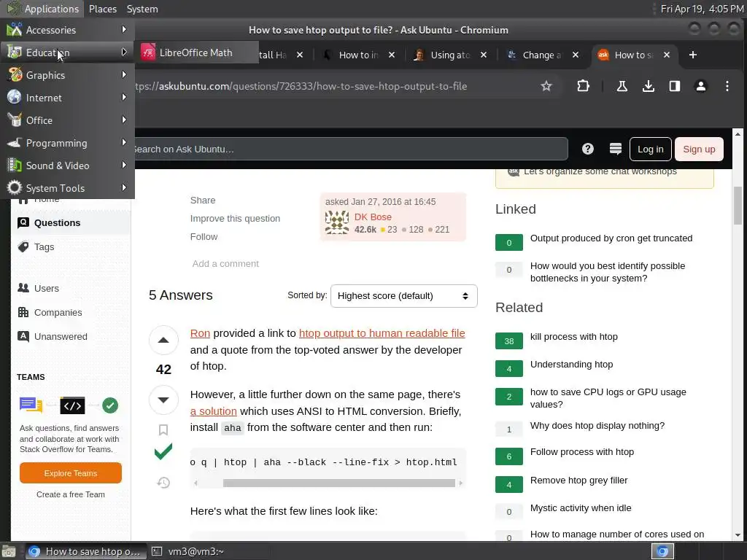Open the System menu in top panel
Viewport: 747px width, 560px height.
(142, 9)
